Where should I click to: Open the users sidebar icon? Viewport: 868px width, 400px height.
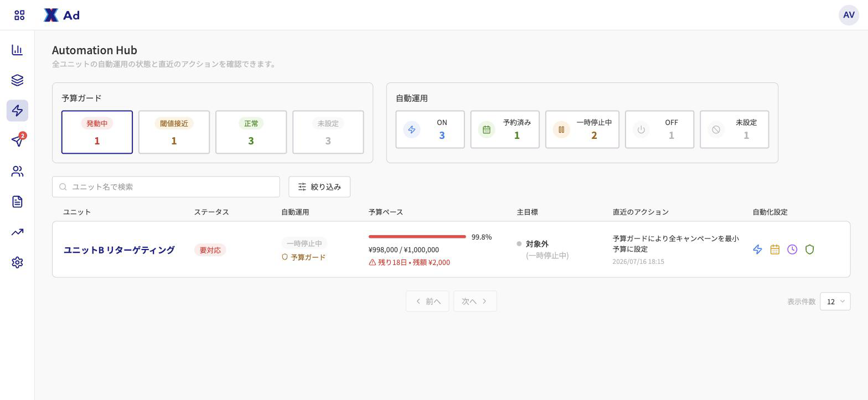pyautogui.click(x=17, y=172)
